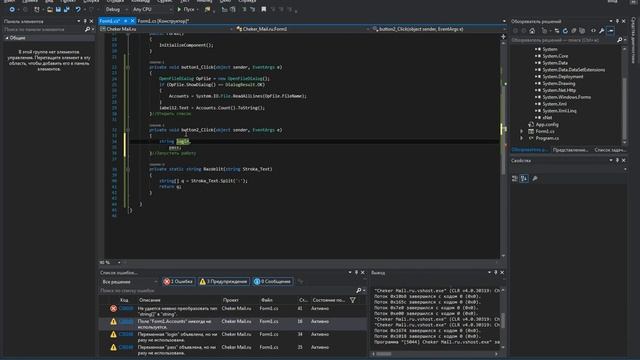Select the System.Core reference
The width and height of the screenshot is (640, 360).
(555, 56)
